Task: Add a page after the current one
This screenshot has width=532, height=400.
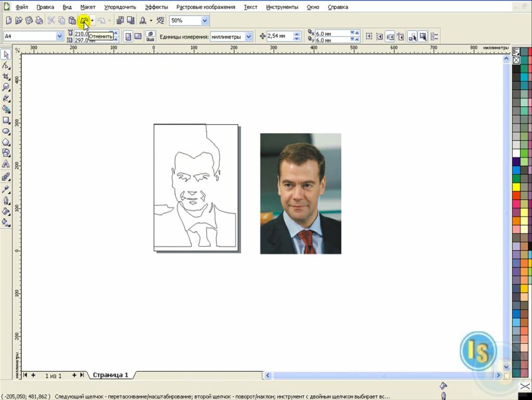Action: (74, 375)
